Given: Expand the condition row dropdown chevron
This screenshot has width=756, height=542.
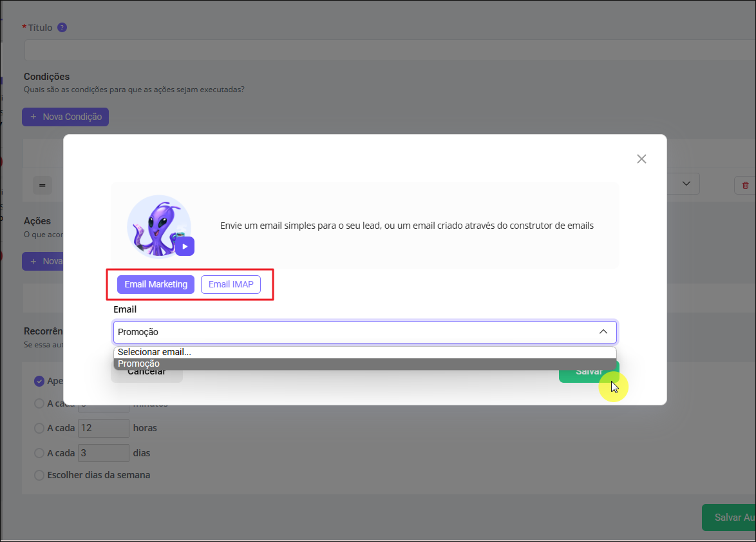Looking at the screenshot, I should [686, 184].
